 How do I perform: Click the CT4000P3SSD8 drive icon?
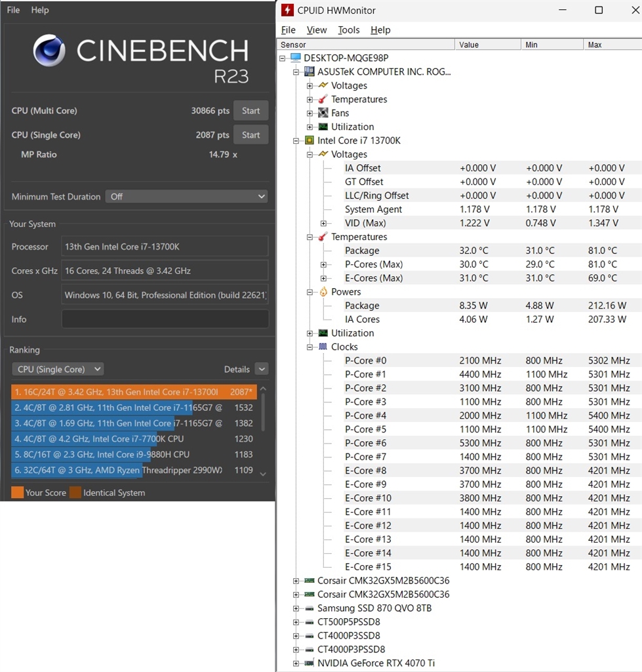pyautogui.click(x=310, y=635)
